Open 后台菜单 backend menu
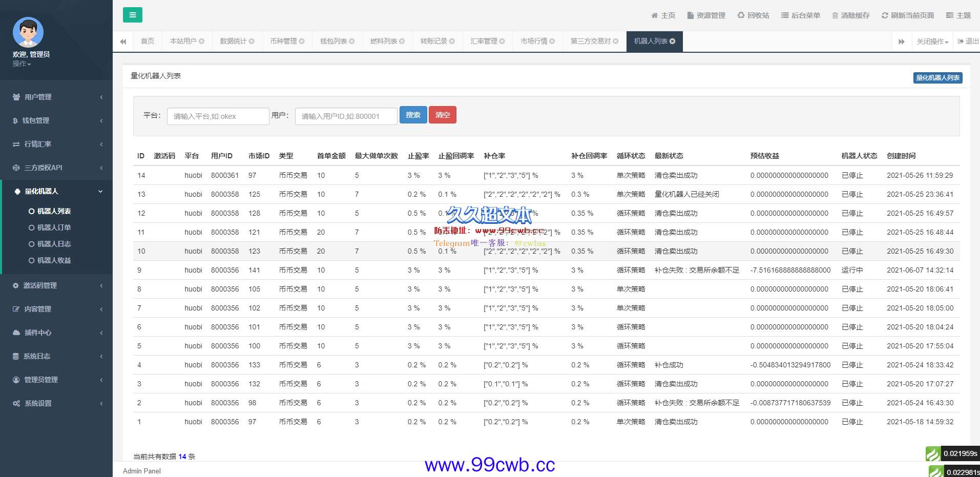980x477 pixels. [x=801, y=15]
